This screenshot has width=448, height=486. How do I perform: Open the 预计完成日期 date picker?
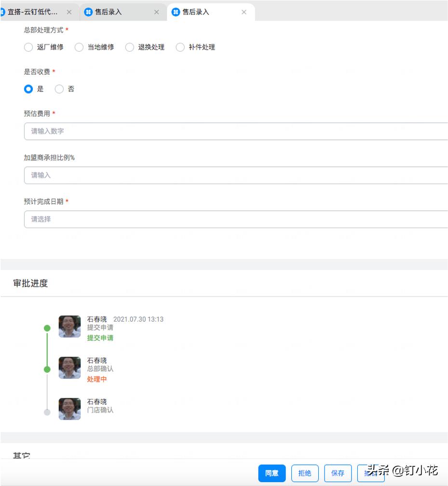145,219
